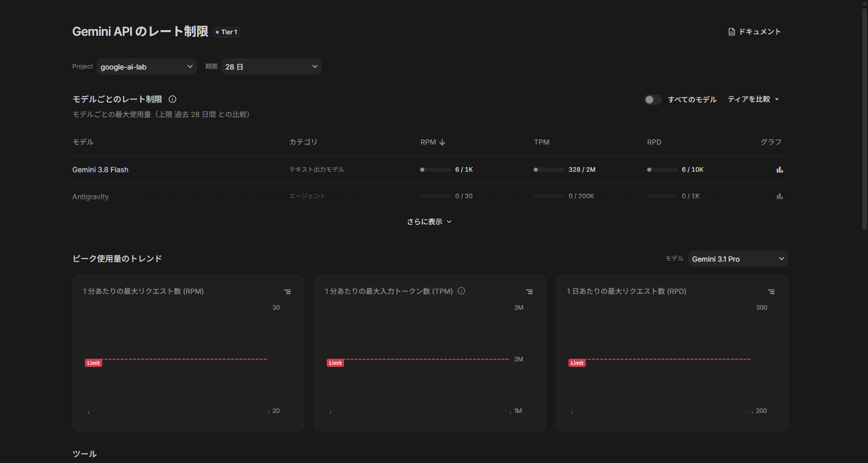868x463 pixels.
Task: Click the ツール section heading
Action: [84, 454]
